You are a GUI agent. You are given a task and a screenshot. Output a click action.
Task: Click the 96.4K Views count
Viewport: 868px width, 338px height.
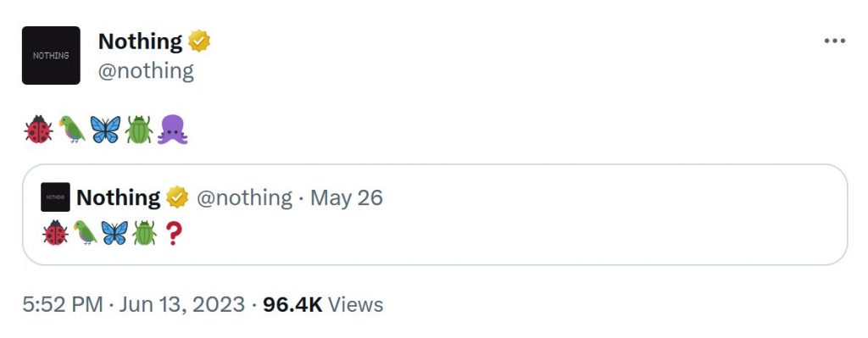pyautogui.click(x=323, y=305)
